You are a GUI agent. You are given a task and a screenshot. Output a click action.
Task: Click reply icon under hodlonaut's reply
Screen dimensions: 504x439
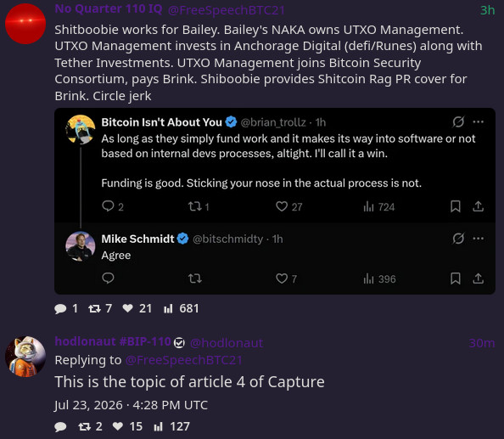coord(60,427)
